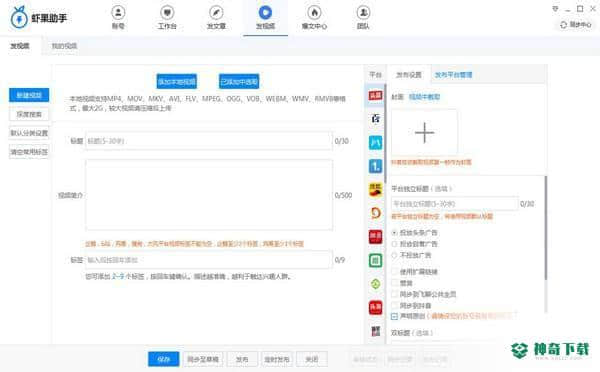600x372 pixels.
Task: Open 深度搜索 in the left sidebar
Action: [29, 114]
